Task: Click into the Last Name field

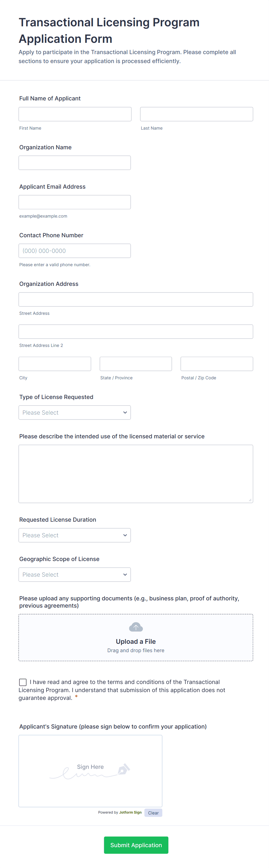Action: pos(196,114)
